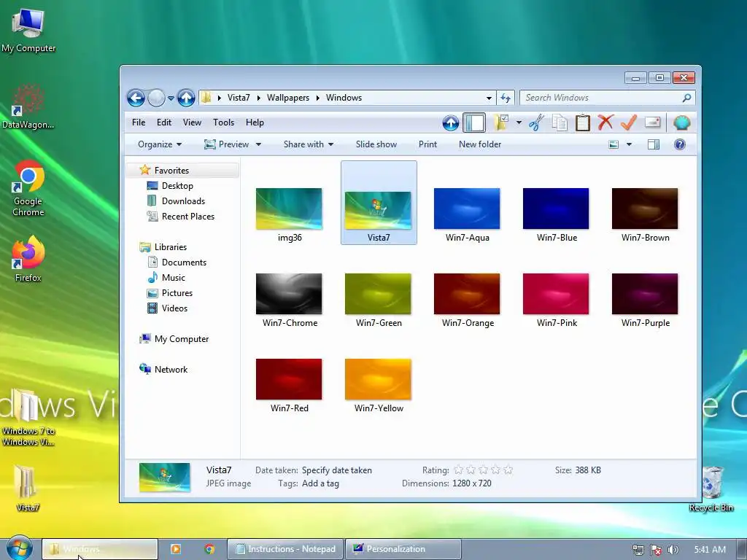The width and height of the screenshot is (747, 560).
Task: Open the Help menu
Action: 255,122
